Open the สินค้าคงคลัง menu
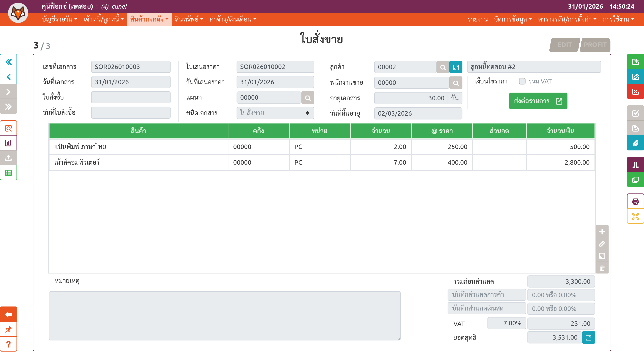Viewport: 644px width, 362px height. pyautogui.click(x=149, y=19)
